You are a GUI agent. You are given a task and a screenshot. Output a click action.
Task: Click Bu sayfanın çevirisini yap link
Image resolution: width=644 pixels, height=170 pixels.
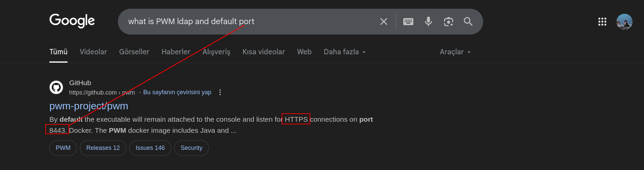click(x=177, y=92)
